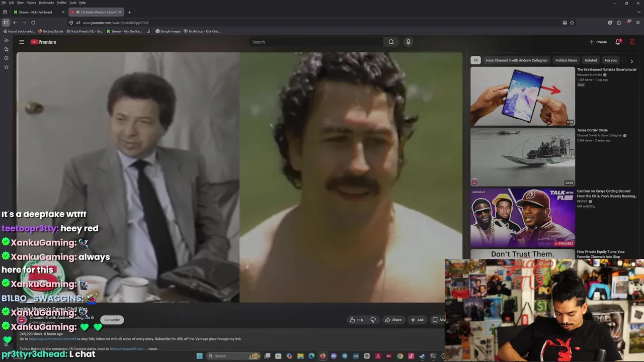The width and height of the screenshot is (644, 362).
Task: Open Kicklet.app bookmark
Action: (202, 31)
